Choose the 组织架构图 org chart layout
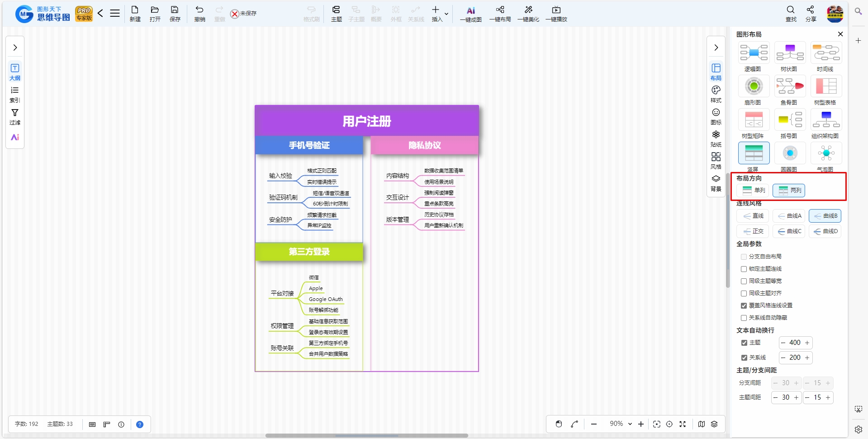The width and height of the screenshot is (868, 439). pyautogui.click(x=826, y=119)
